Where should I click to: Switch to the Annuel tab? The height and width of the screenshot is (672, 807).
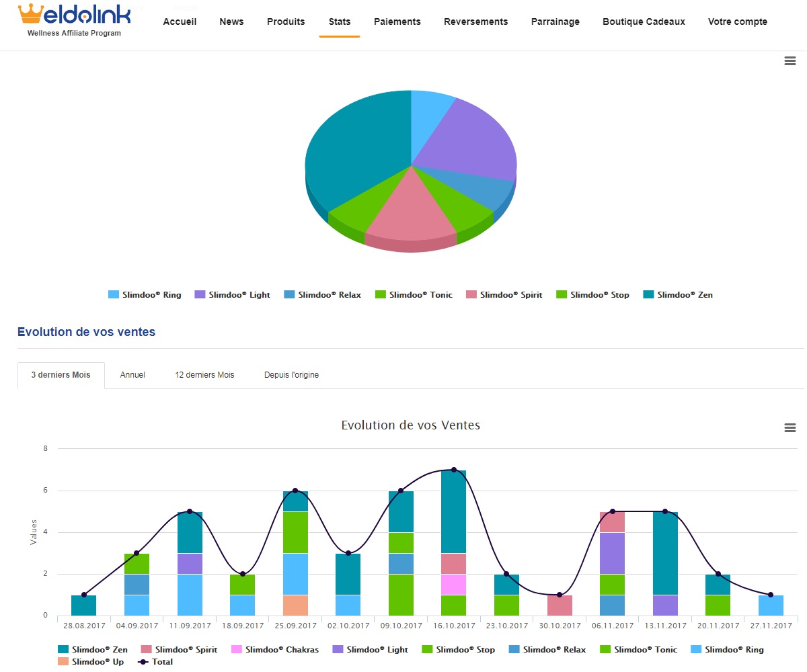[132, 375]
